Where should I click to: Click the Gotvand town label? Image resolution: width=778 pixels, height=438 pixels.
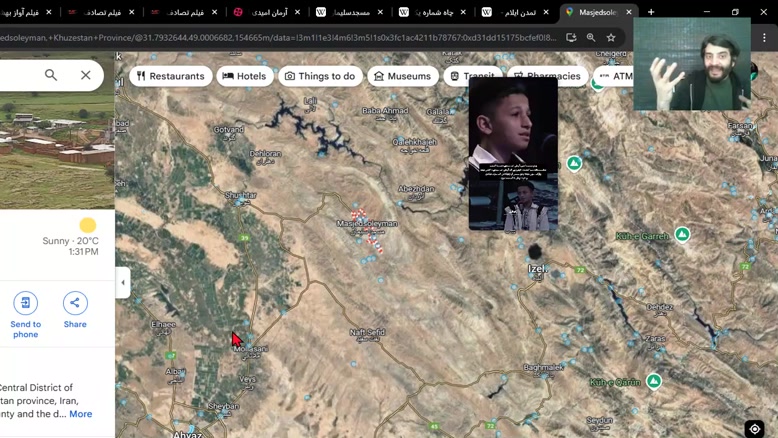pos(228,129)
